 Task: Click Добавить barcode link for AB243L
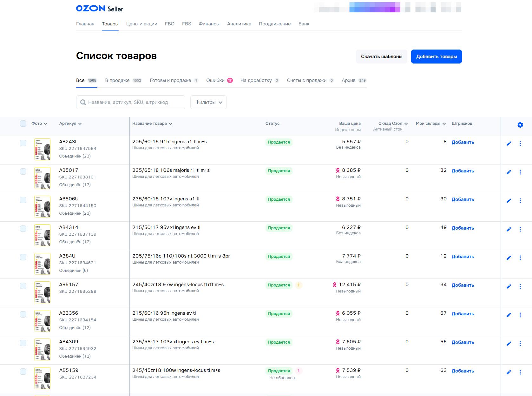coord(463,142)
